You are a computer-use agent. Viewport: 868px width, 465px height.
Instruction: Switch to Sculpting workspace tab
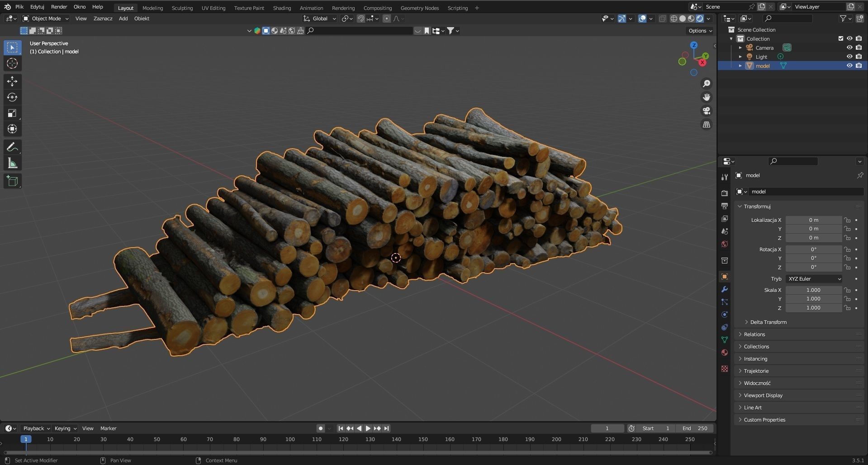point(182,8)
